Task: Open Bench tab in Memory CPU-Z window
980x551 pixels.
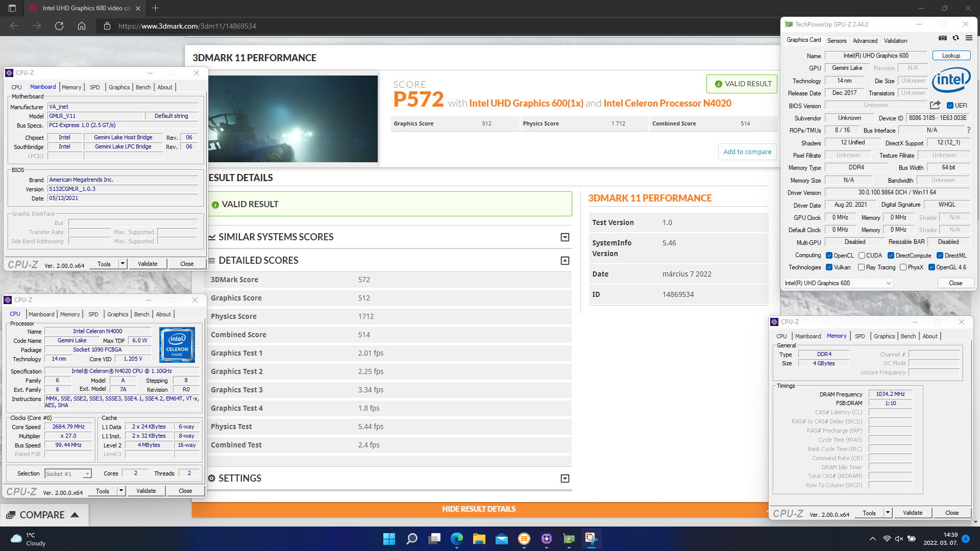Action: point(908,336)
